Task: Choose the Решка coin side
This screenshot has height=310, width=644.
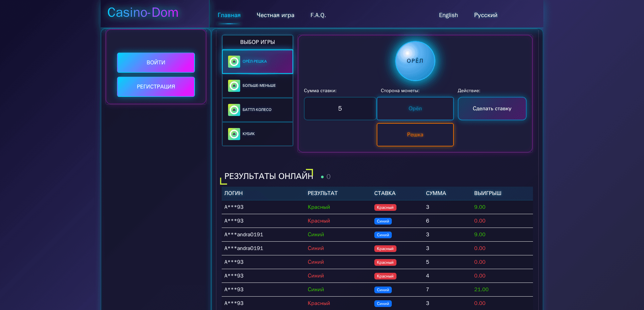Action: [415, 135]
